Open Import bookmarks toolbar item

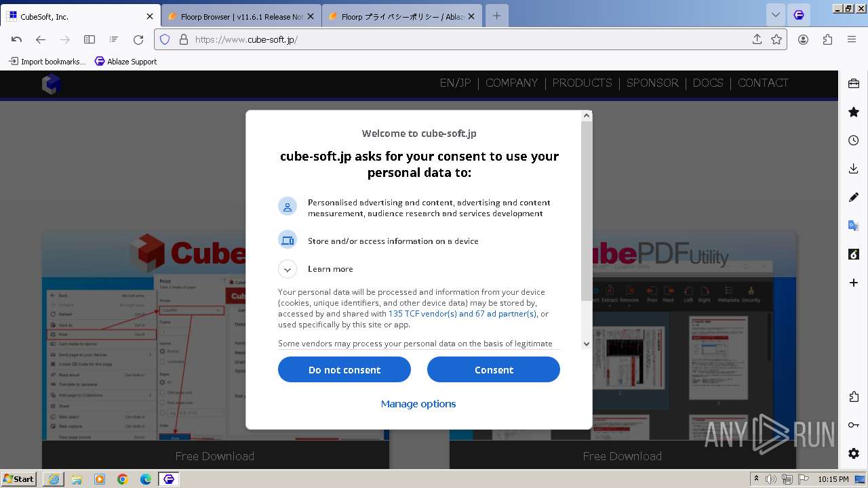click(47, 61)
